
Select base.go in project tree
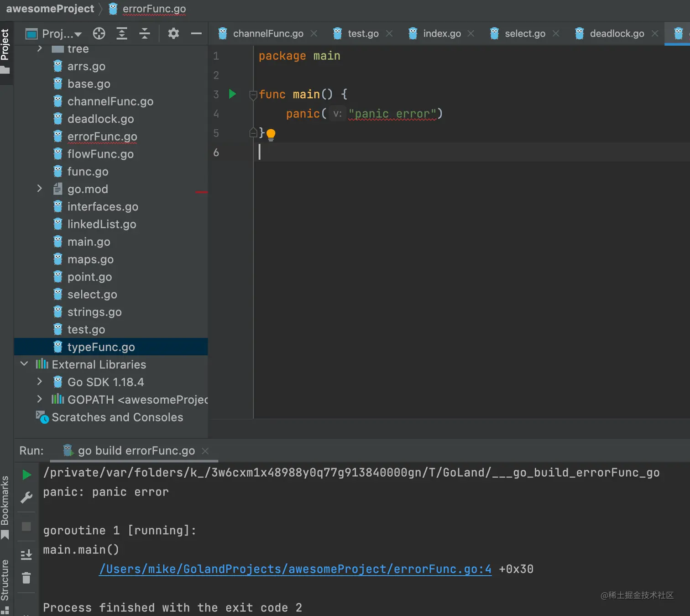click(x=89, y=84)
